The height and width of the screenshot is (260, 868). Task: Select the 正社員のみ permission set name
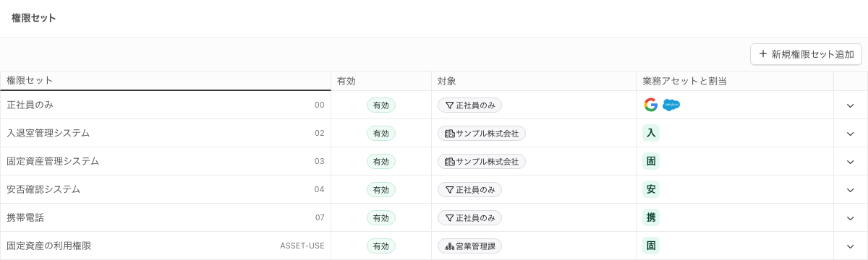30,105
